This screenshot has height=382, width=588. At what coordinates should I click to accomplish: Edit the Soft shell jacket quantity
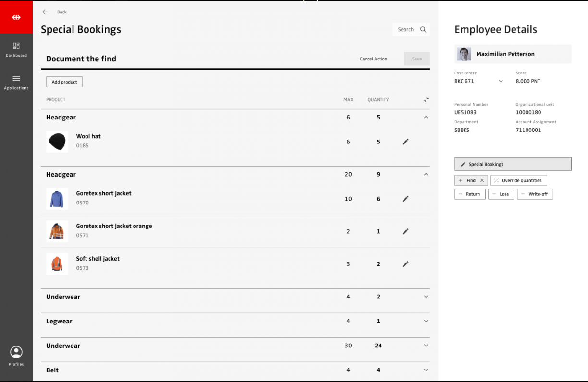(405, 264)
